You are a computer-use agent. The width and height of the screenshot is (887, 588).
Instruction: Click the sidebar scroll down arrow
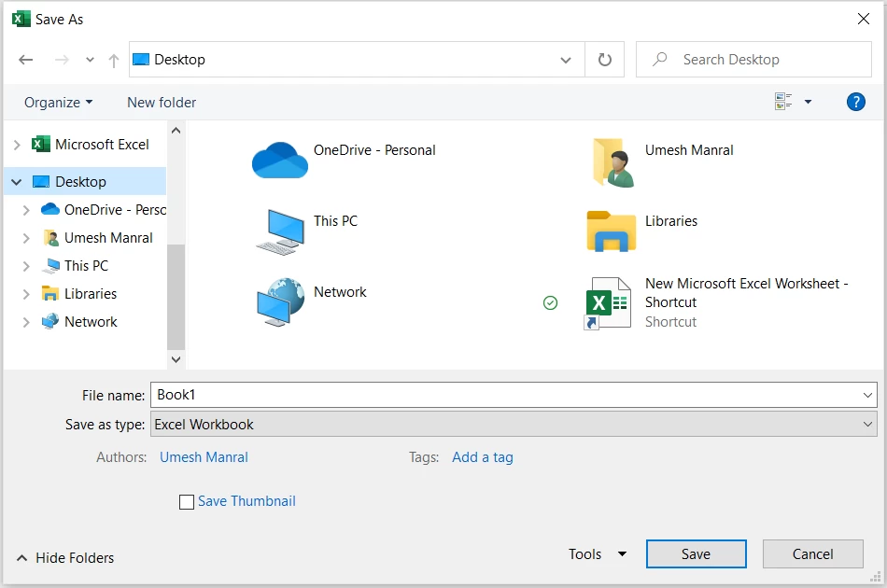176,359
